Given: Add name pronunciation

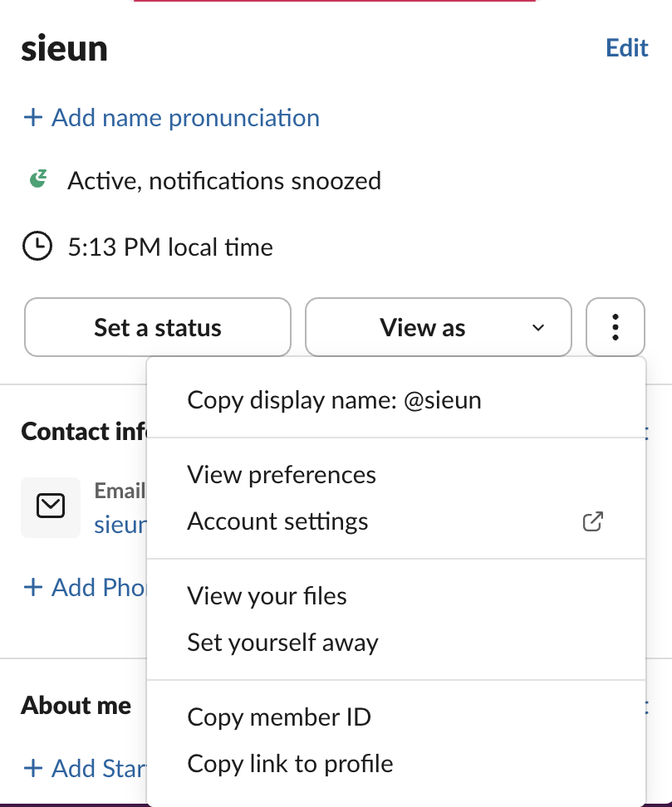Looking at the screenshot, I should (171, 118).
